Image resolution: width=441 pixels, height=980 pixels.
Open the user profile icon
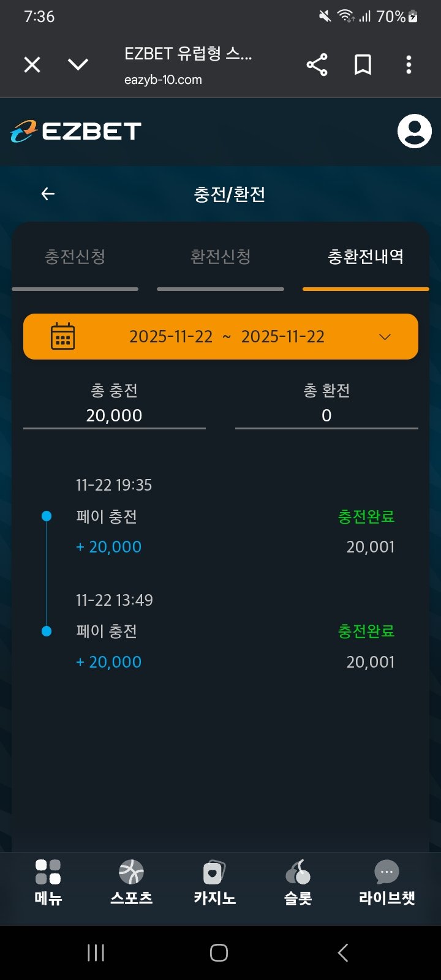414,131
